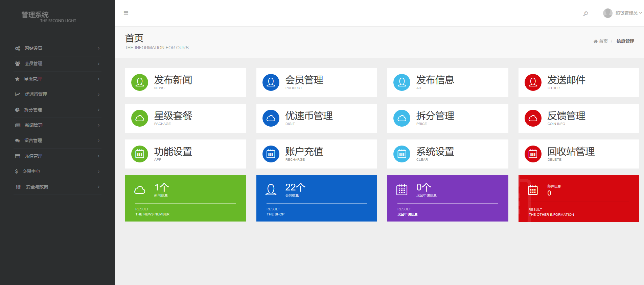The height and width of the screenshot is (285, 644).
Task: Select 充值管理 in the sidebar menu
Action: coord(33,156)
